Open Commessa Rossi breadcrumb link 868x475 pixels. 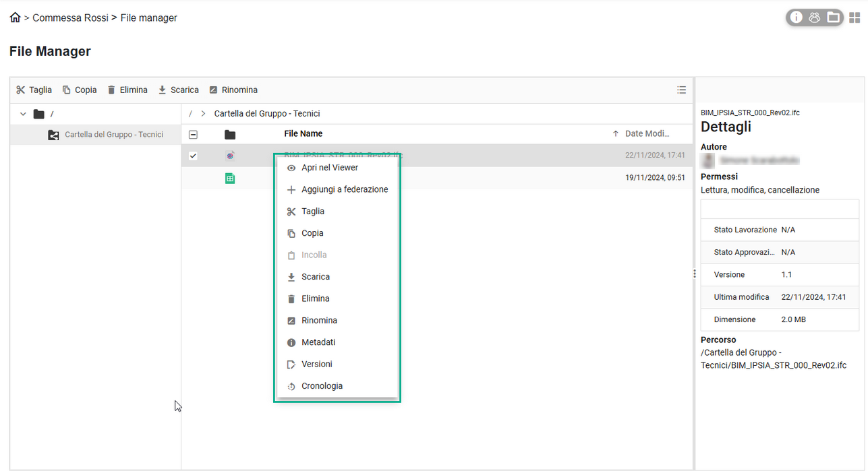point(70,18)
